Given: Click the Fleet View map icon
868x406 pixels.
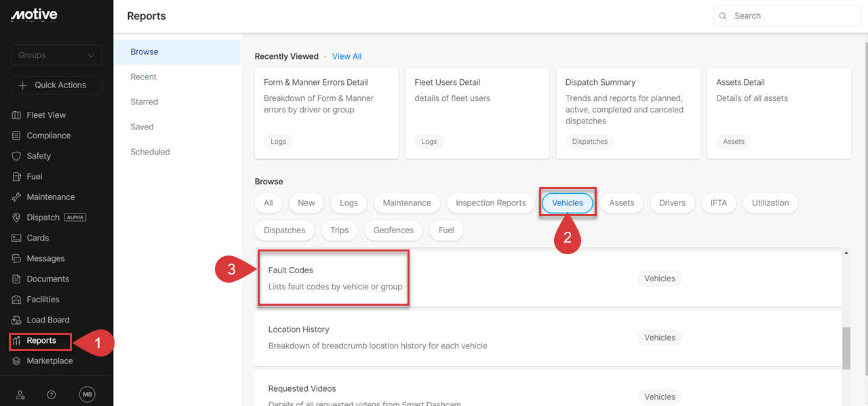Looking at the screenshot, I should point(17,115).
